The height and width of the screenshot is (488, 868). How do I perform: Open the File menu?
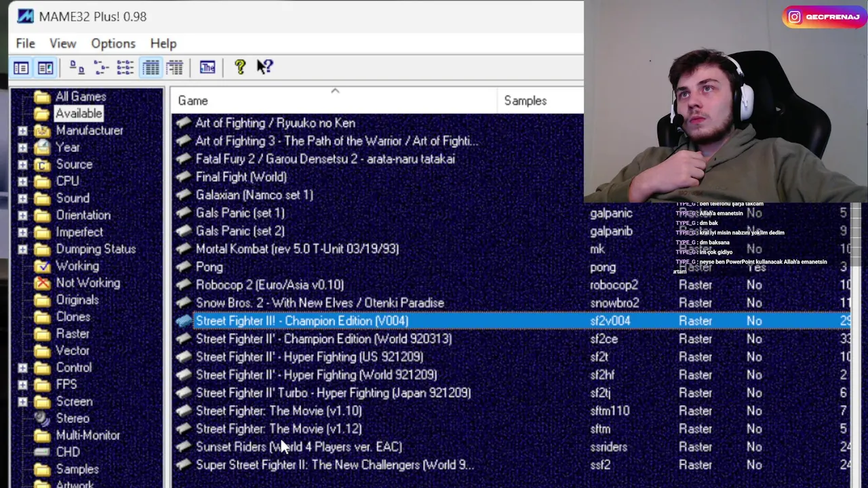tap(25, 43)
